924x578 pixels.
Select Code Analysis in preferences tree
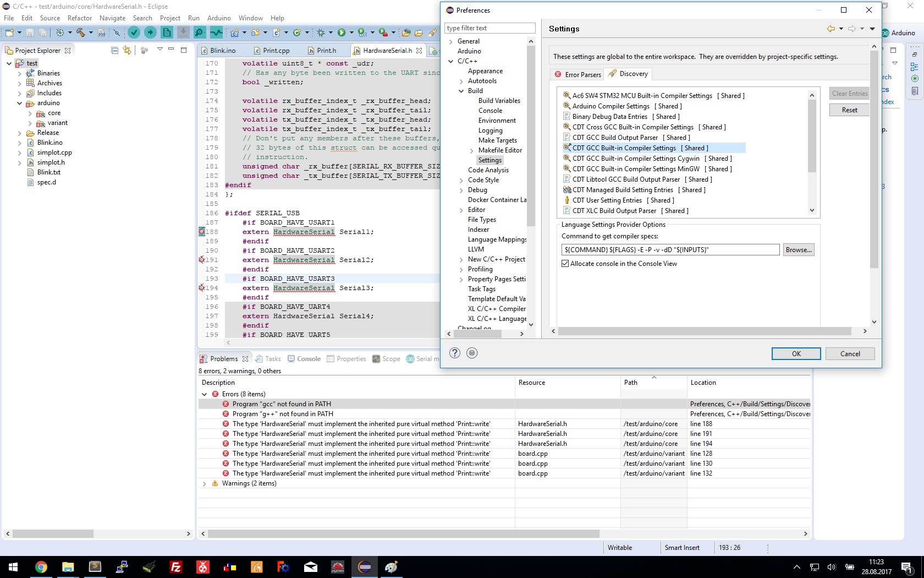coord(488,170)
